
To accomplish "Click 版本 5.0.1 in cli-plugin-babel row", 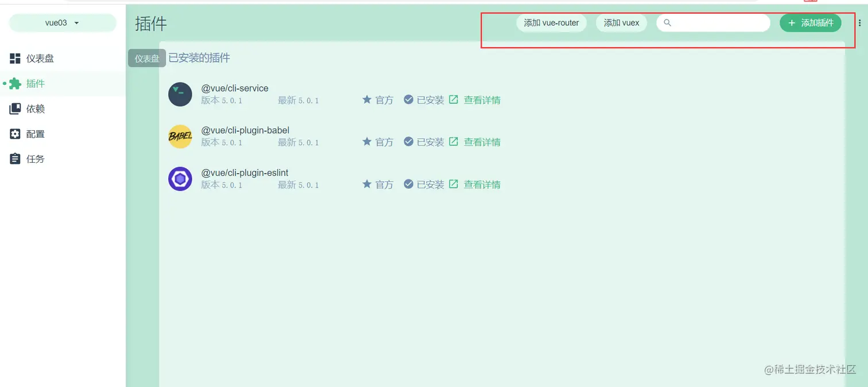I will pyautogui.click(x=222, y=142).
